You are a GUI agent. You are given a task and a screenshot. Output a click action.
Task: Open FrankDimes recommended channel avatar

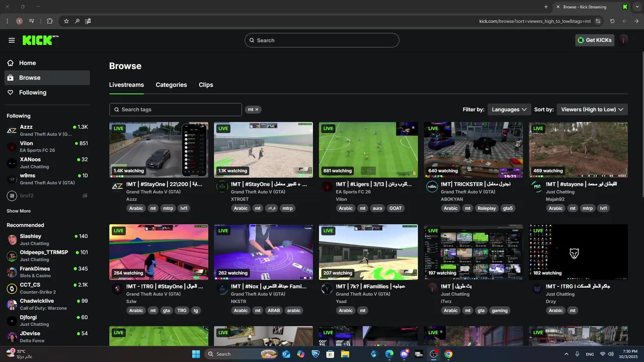pos(12,272)
